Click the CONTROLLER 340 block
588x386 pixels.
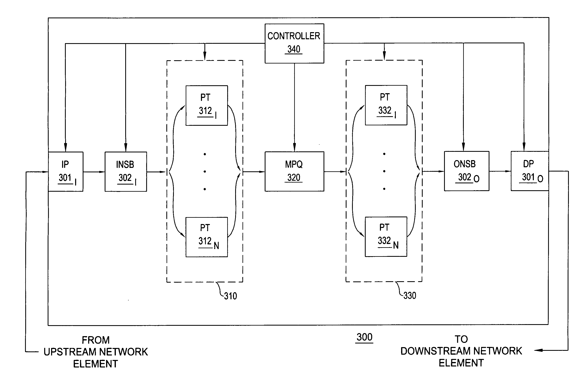coord(295,39)
